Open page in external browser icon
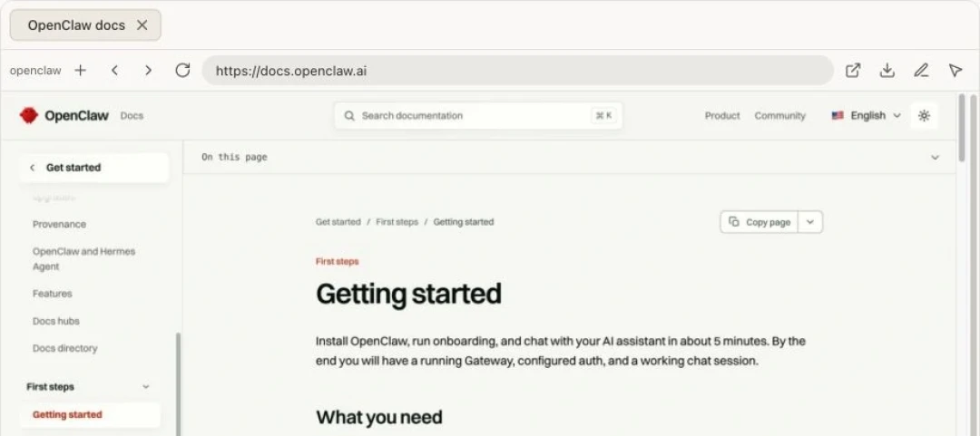 (853, 71)
